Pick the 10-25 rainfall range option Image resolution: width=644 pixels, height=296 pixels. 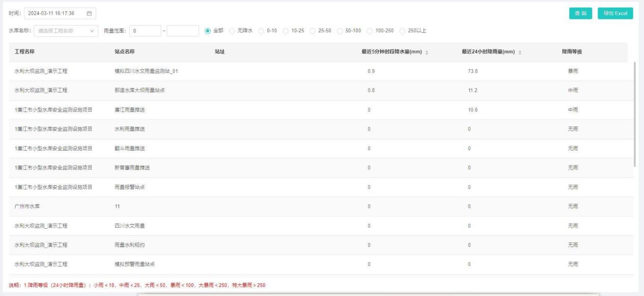(286, 31)
